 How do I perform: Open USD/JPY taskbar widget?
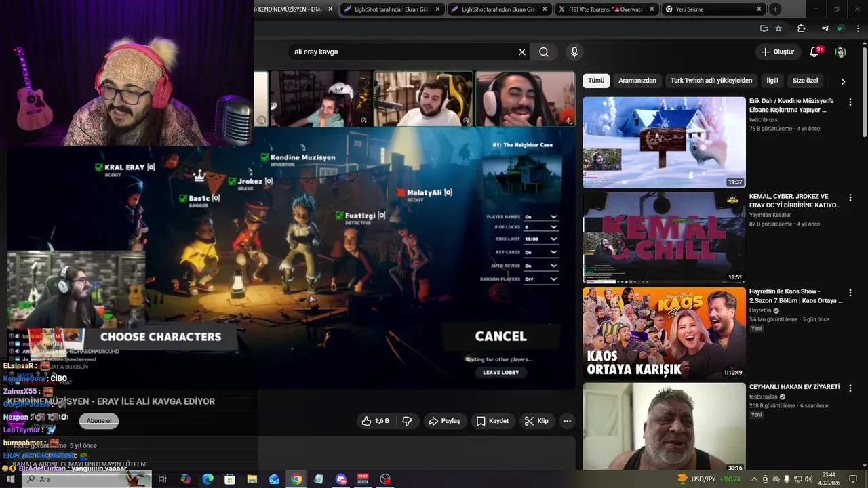(x=709, y=479)
